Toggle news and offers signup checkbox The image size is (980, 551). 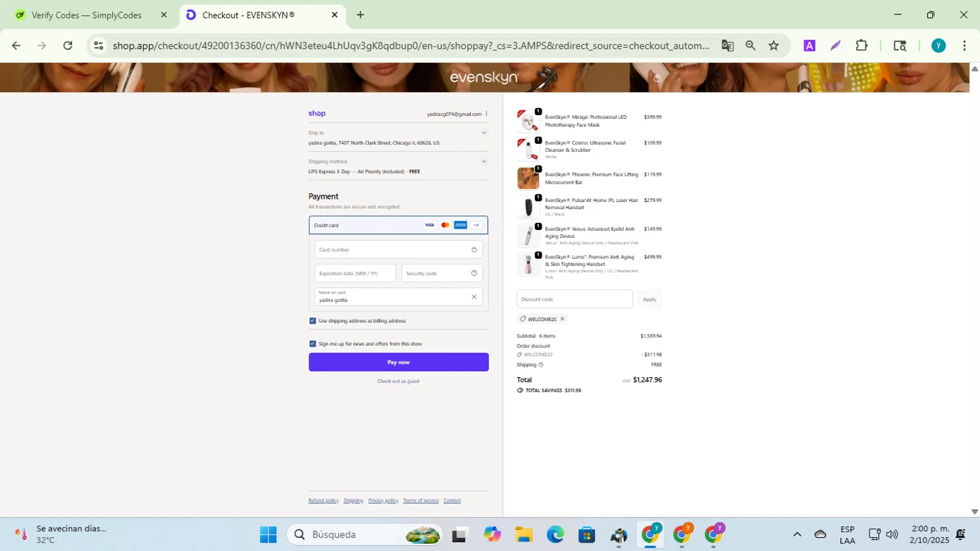(x=312, y=344)
